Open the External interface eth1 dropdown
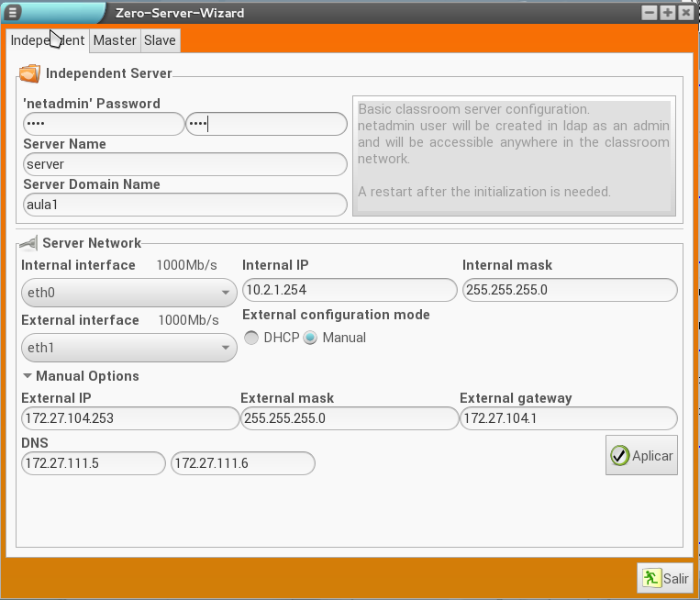The image size is (700, 600). pyautogui.click(x=128, y=349)
